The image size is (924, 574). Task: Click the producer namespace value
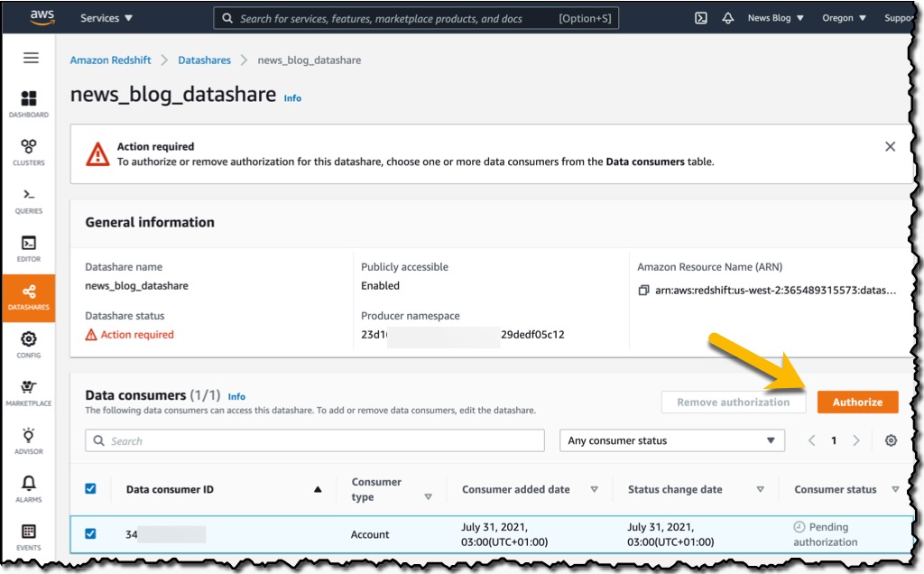463,335
